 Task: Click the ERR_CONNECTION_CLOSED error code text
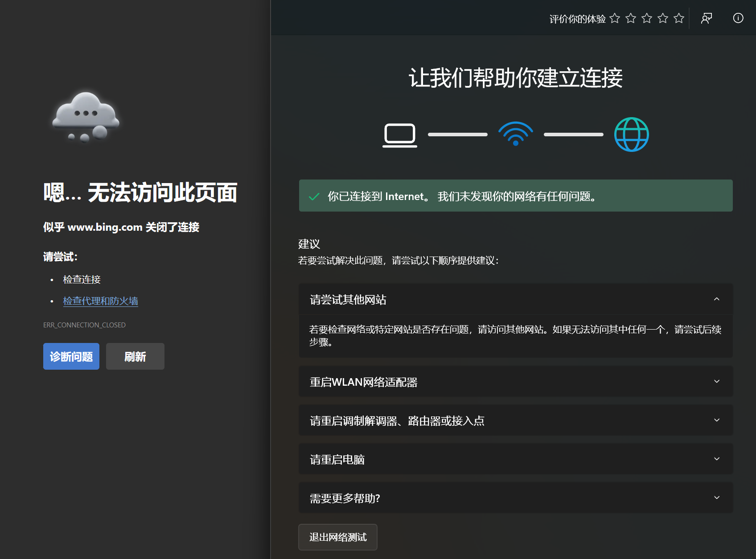coord(84,325)
